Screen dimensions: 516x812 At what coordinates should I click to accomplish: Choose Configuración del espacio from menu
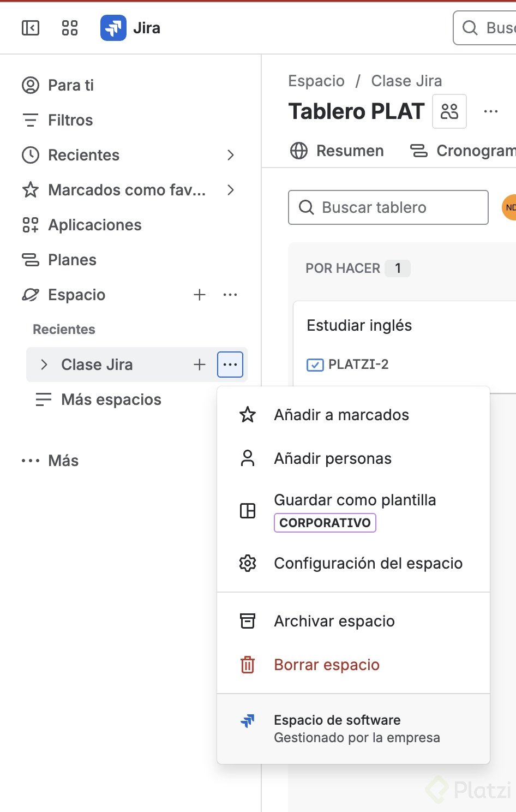click(368, 563)
